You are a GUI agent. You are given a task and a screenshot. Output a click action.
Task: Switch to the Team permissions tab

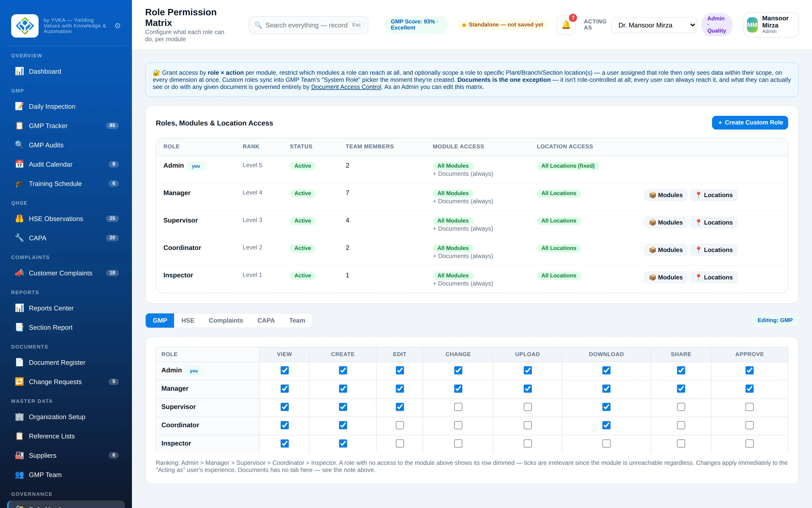coord(297,321)
